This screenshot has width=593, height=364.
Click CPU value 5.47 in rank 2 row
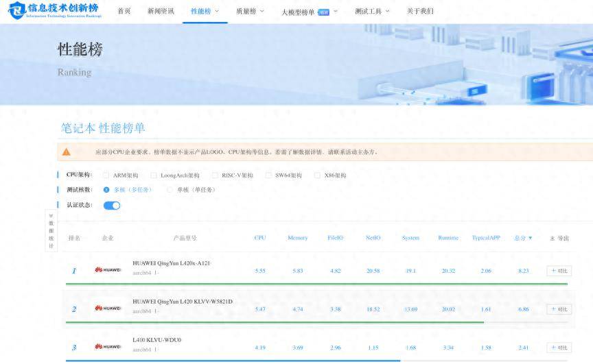pos(260,309)
